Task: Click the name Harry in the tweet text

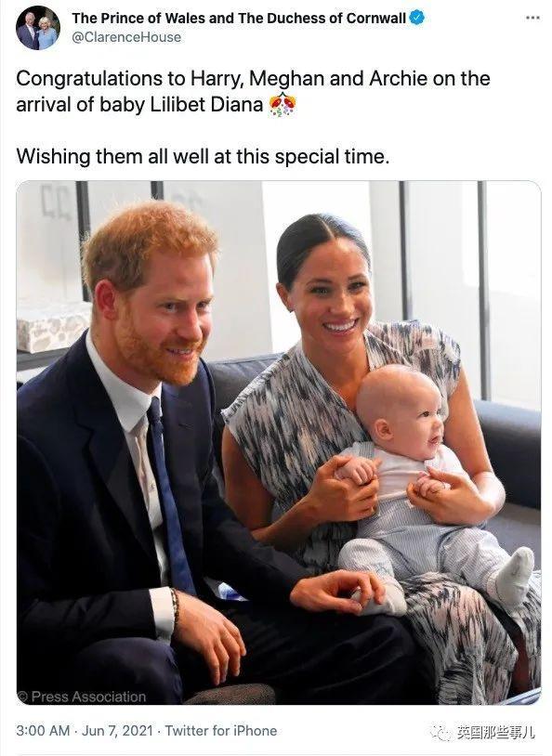Action: pyautogui.click(x=217, y=79)
